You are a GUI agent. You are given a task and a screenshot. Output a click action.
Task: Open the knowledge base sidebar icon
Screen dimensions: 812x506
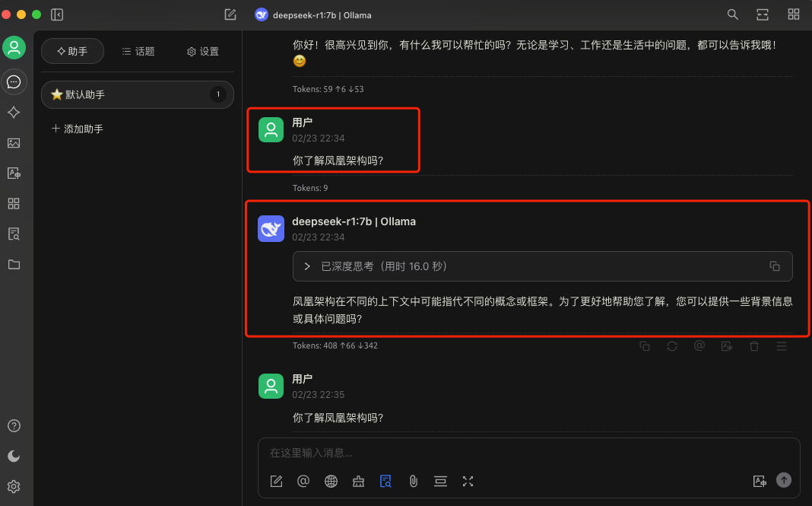pyautogui.click(x=14, y=234)
